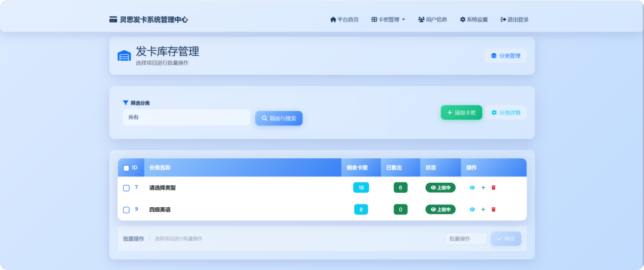
Task: Click the eye icon for row 7
Action: (473, 188)
